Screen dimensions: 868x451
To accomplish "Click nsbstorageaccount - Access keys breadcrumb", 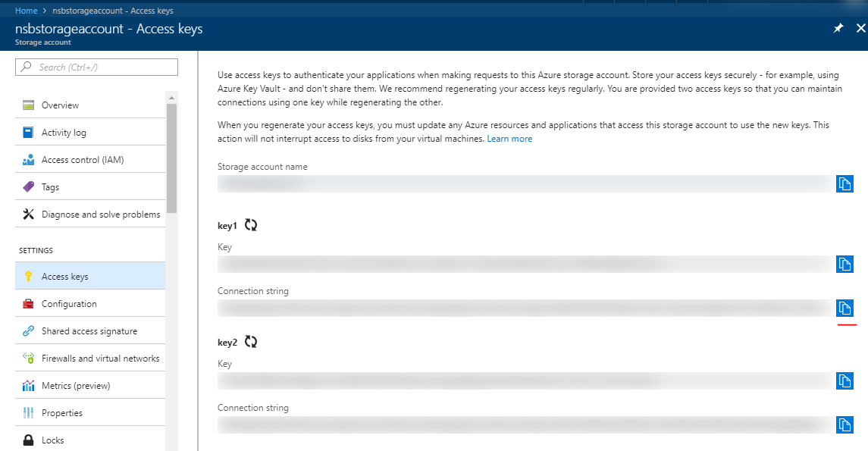I will 113,11.
